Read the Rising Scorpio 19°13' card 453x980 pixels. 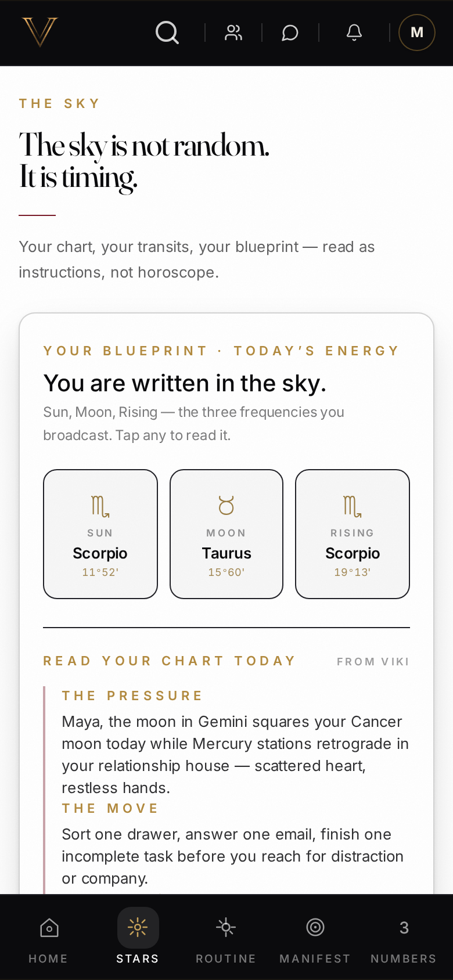pos(353,534)
